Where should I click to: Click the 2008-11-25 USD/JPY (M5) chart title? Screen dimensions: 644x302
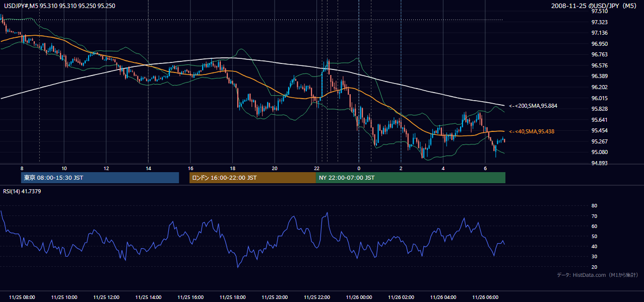pyautogui.click(x=594, y=6)
